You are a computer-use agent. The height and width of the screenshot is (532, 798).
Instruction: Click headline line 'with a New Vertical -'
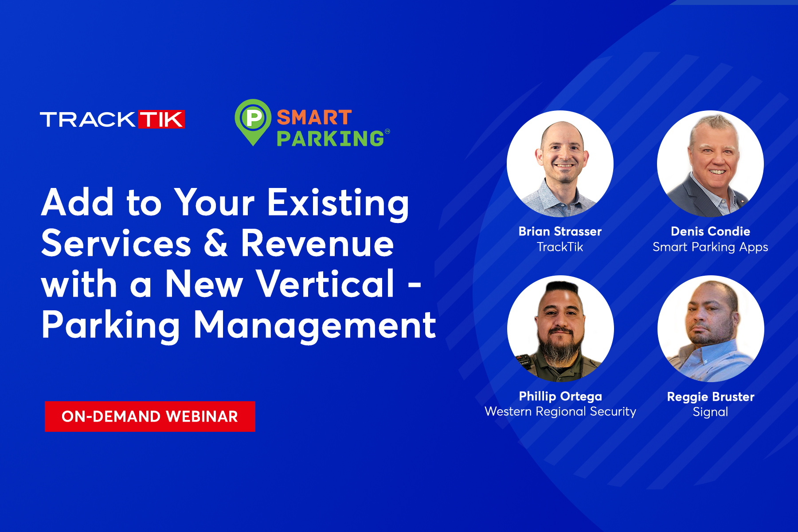tap(231, 284)
